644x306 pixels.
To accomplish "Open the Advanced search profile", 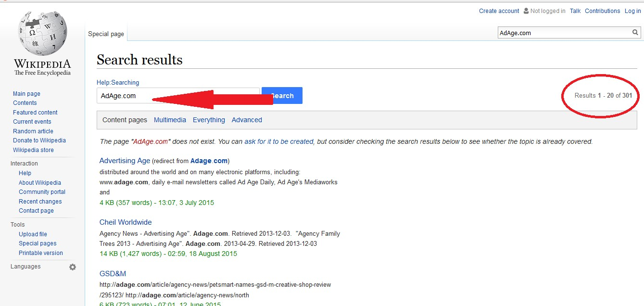I will 247,120.
